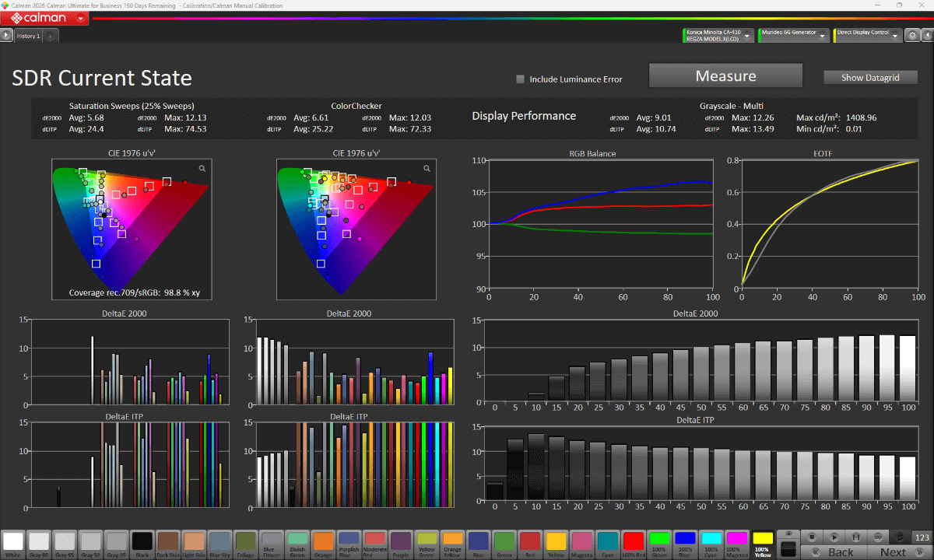Select the Gray 50 color patch

click(90, 543)
